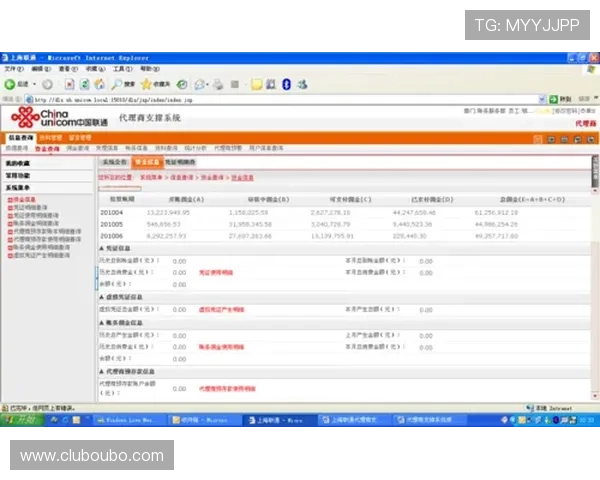Viewport: 600px width, 480px height.
Task: Click the red 虚拟凭证产生明细 link
Action: point(222,310)
